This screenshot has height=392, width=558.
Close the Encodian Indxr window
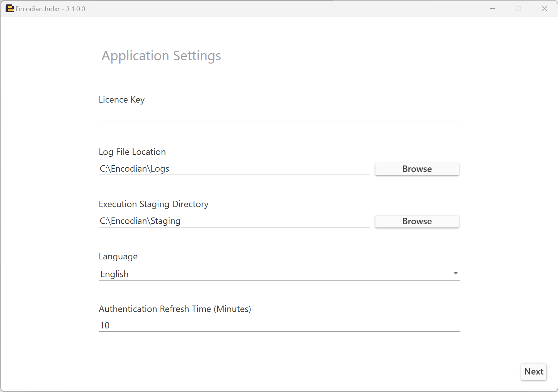(544, 9)
